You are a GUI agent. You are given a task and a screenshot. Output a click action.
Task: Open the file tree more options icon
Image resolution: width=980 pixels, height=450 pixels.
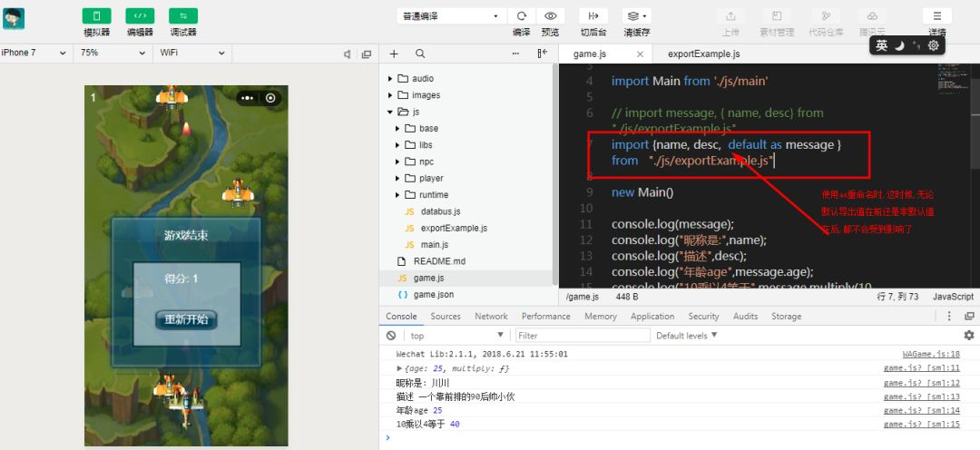pos(515,54)
